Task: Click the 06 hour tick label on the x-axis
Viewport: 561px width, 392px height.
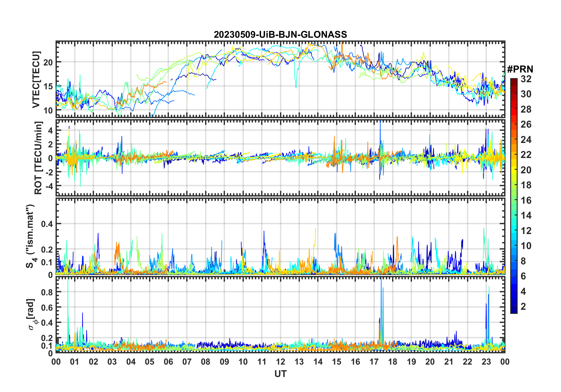Action: click(168, 362)
